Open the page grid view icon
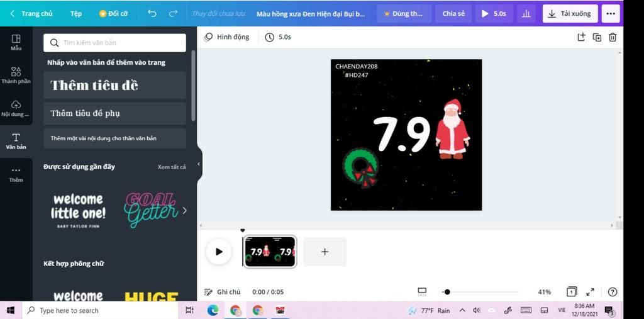Viewport: 644px width, 319px height. click(571, 292)
